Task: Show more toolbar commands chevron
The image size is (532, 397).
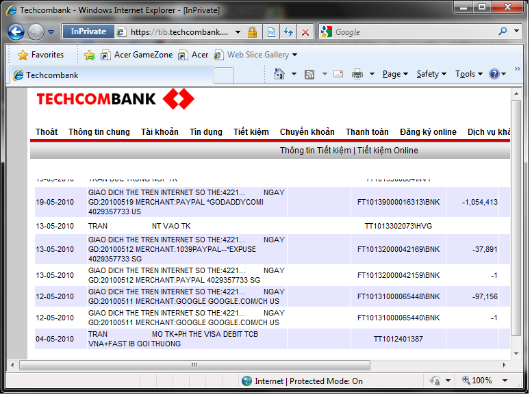Action: click(518, 69)
